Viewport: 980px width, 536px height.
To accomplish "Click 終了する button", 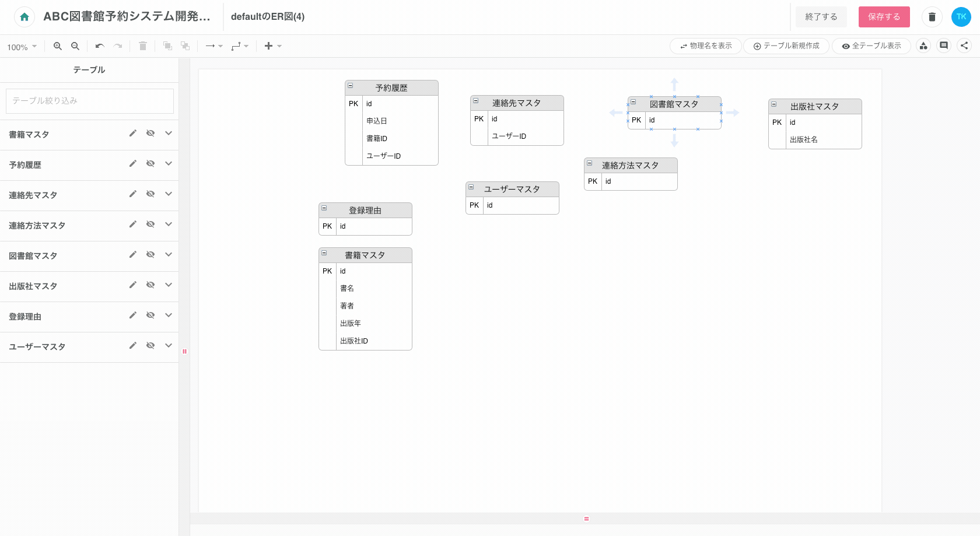I will click(x=821, y=17).
